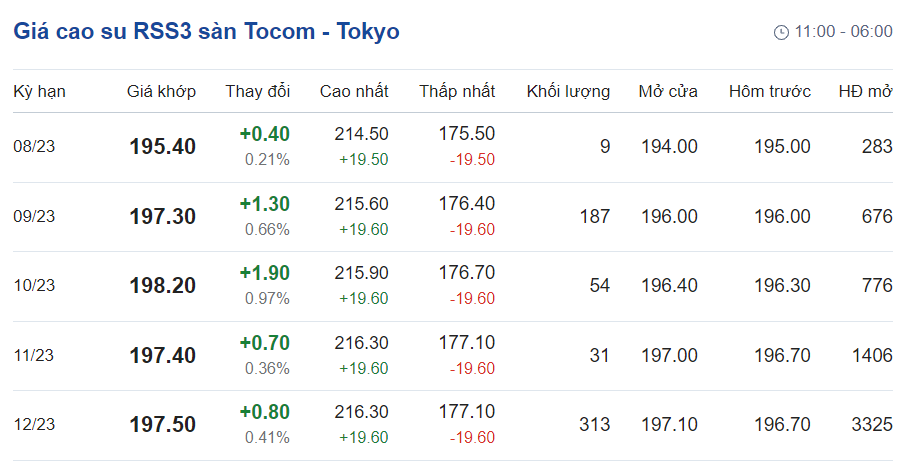Image resolution: width=923 pixels, height=462 pixels.
Task: Select the 12/23 contract row label
Action: 34,424
